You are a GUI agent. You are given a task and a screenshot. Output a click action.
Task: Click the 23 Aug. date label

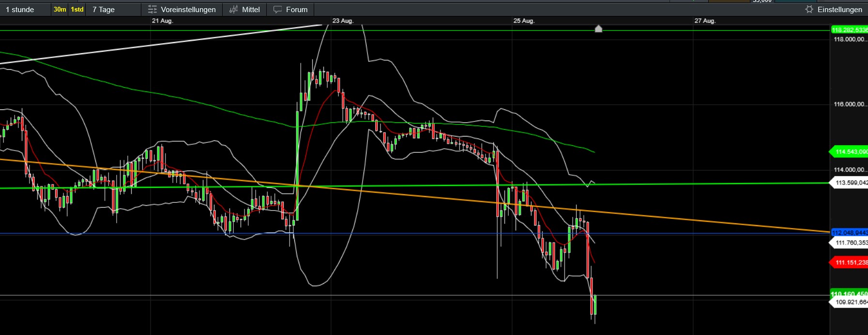[x=343, y=21]
